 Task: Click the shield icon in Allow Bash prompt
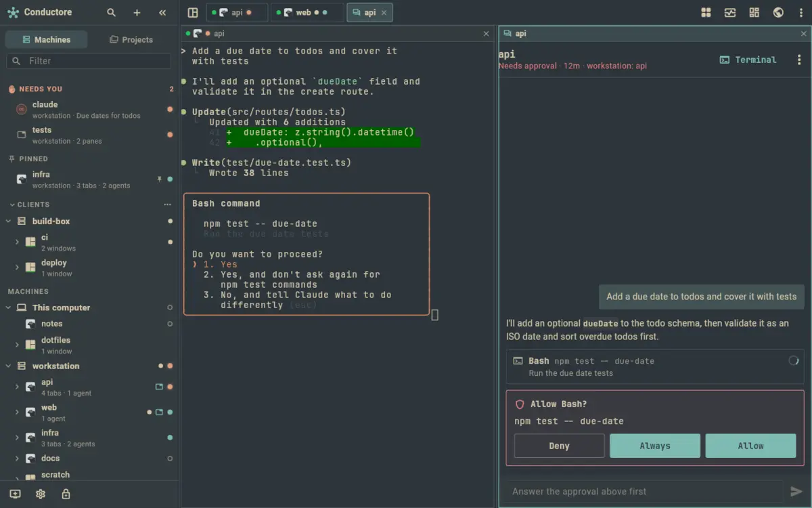pyautogui.click(x=520, y=404)
